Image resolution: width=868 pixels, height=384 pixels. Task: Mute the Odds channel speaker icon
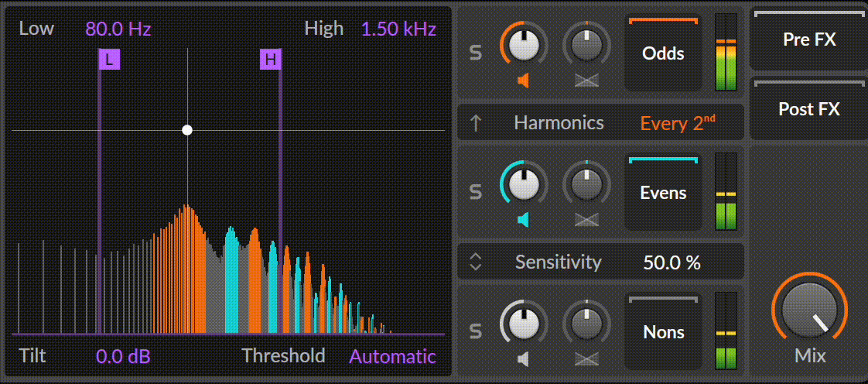click(x=523, y=81)
